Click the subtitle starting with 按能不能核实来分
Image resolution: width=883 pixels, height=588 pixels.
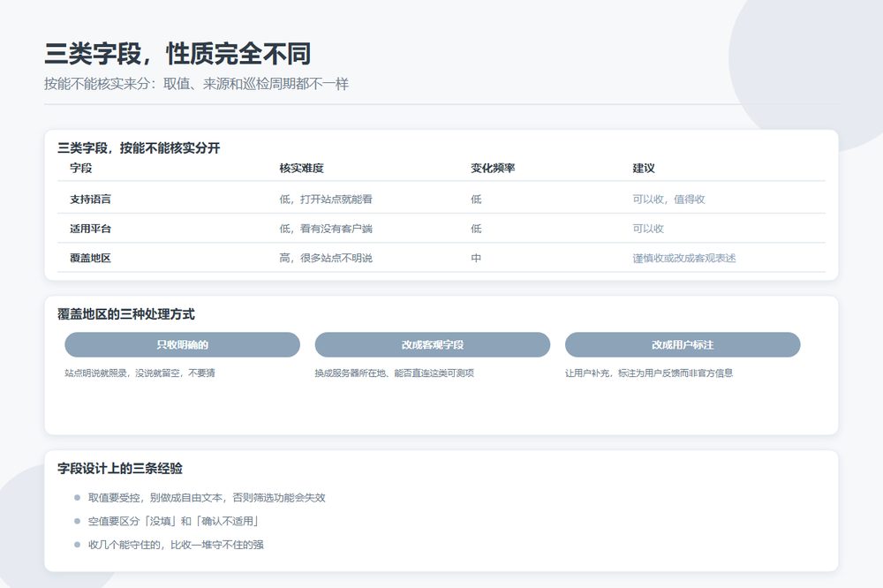tap(197, 84)
